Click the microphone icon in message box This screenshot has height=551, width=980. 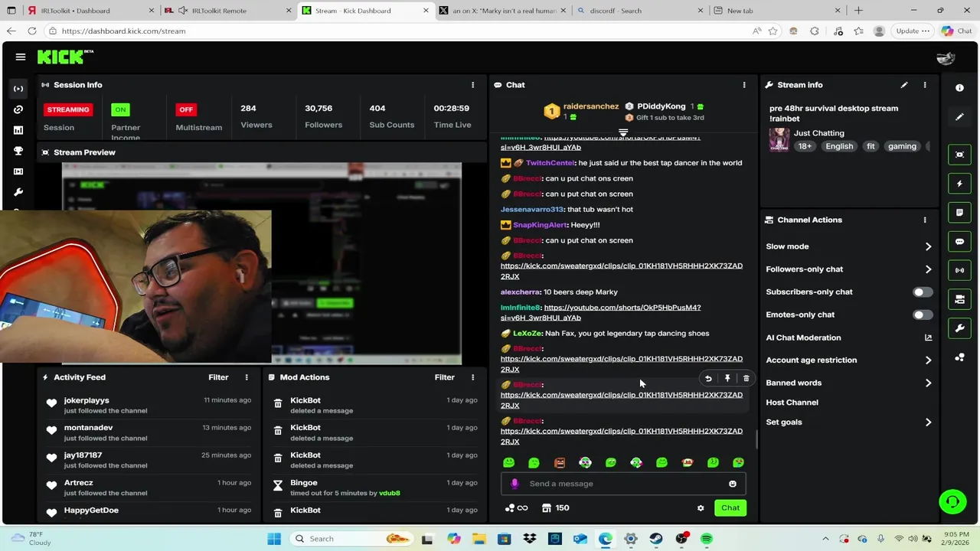pos(514,484)
